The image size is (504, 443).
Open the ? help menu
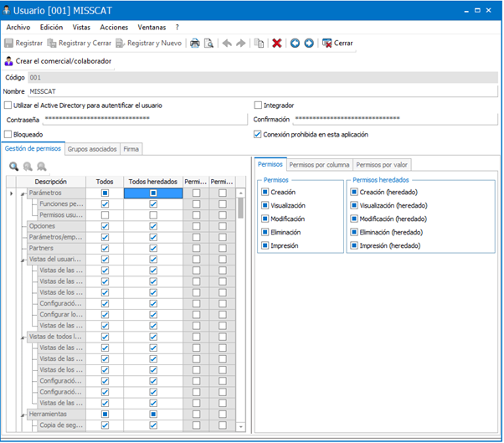(177, 28)
